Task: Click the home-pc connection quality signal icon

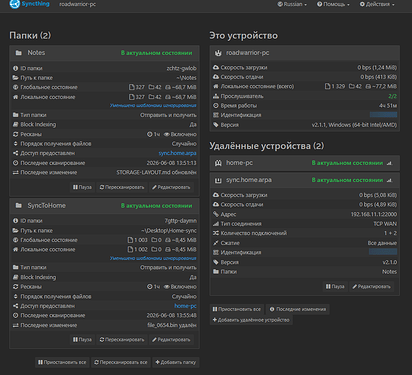Action: point(389,163)
